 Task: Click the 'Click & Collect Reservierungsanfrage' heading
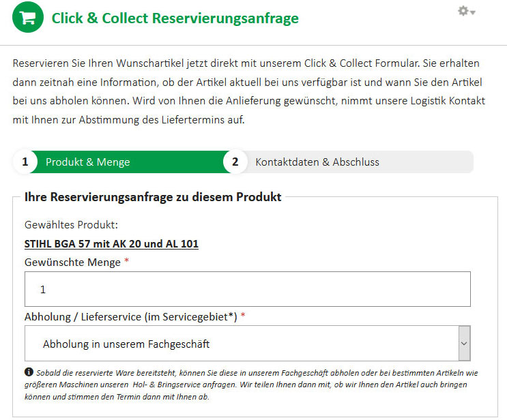coord(175,18)
